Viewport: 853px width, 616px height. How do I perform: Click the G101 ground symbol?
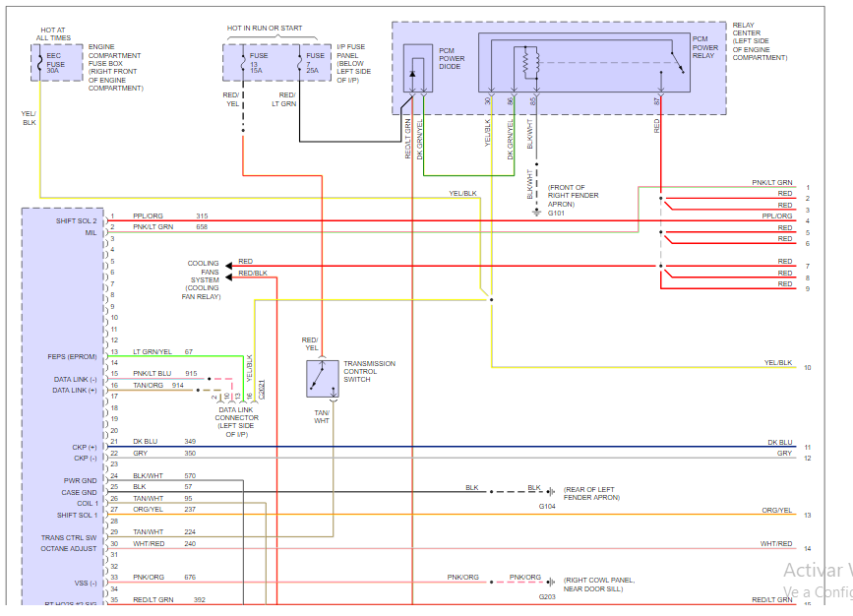tap(532, 208)
